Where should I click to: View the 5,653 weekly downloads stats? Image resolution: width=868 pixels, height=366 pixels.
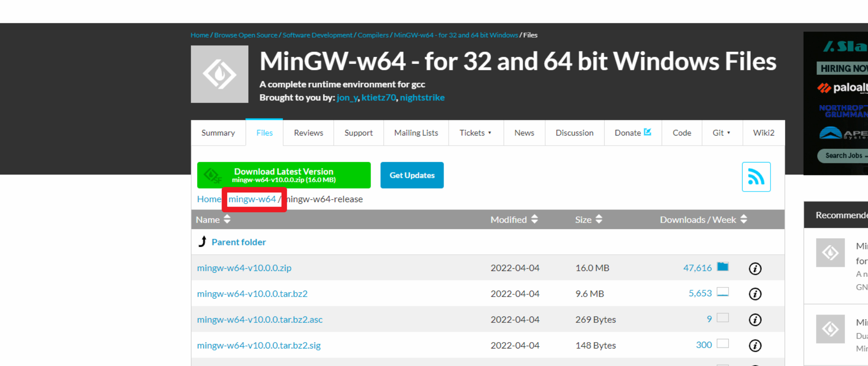coord(700,293)
